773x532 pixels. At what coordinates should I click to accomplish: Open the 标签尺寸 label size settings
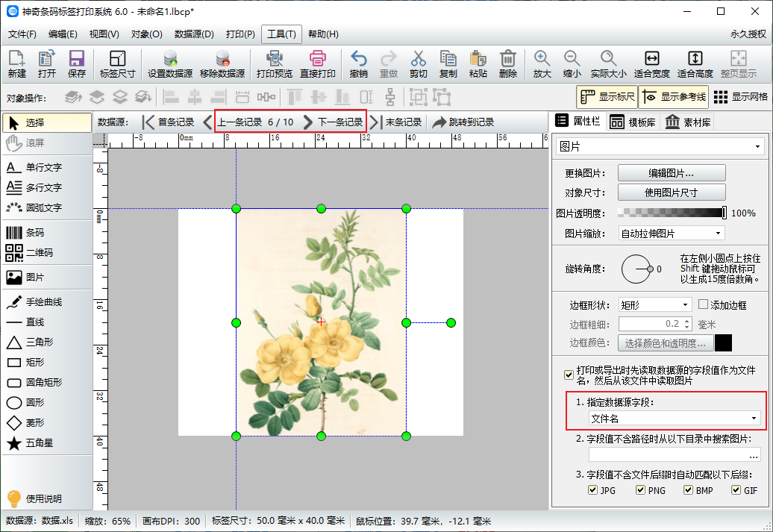click(117, 64)
